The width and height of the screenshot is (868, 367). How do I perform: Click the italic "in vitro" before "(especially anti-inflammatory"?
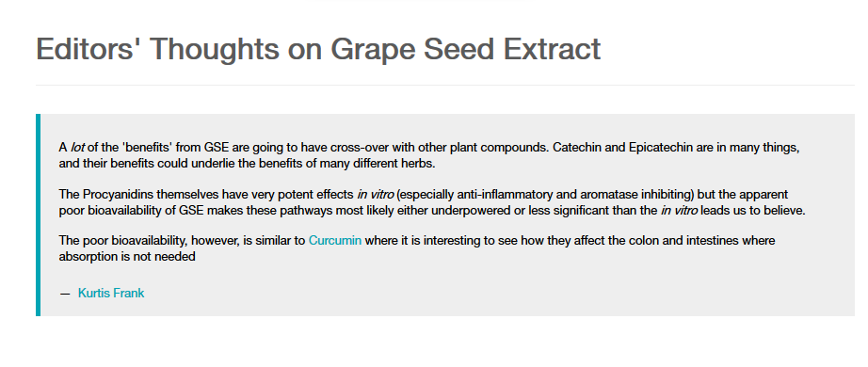coord(376,194)
